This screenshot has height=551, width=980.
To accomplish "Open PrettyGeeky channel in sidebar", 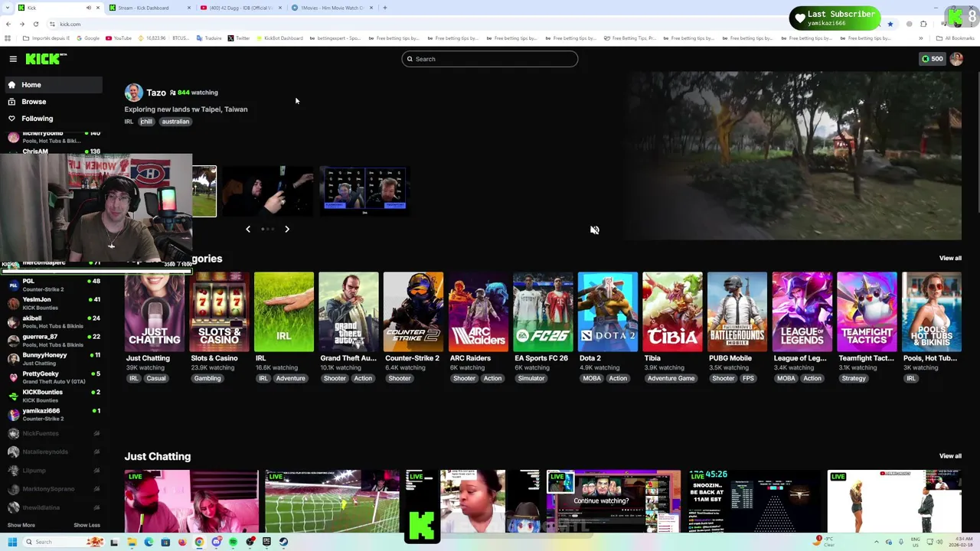I will point(52,377).
